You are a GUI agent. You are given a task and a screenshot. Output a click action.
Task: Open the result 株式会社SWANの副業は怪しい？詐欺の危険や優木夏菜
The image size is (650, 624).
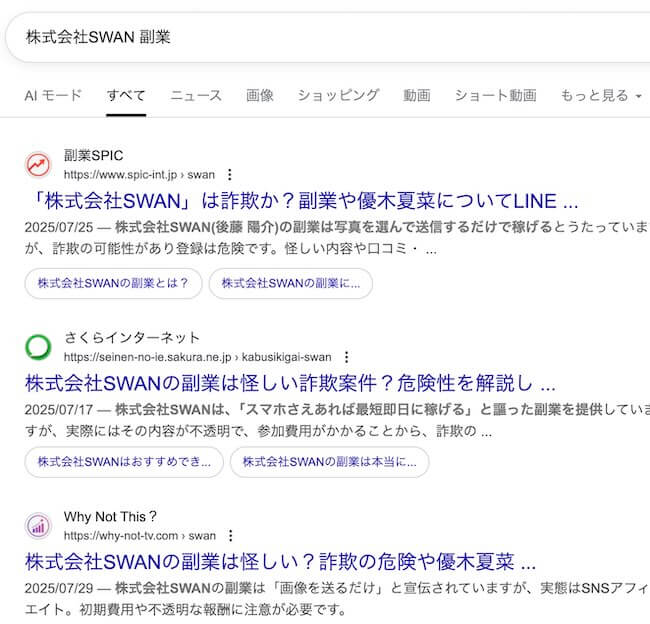pos(280,562)
